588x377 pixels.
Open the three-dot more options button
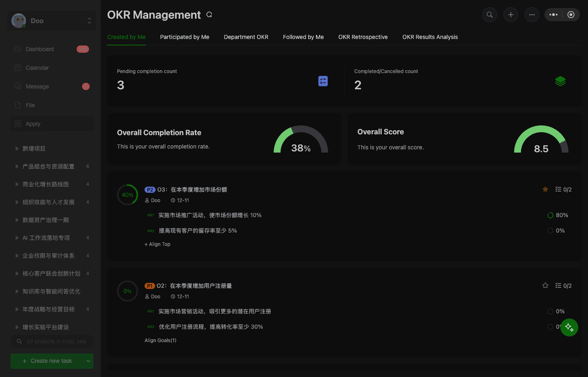coord(532,15)
